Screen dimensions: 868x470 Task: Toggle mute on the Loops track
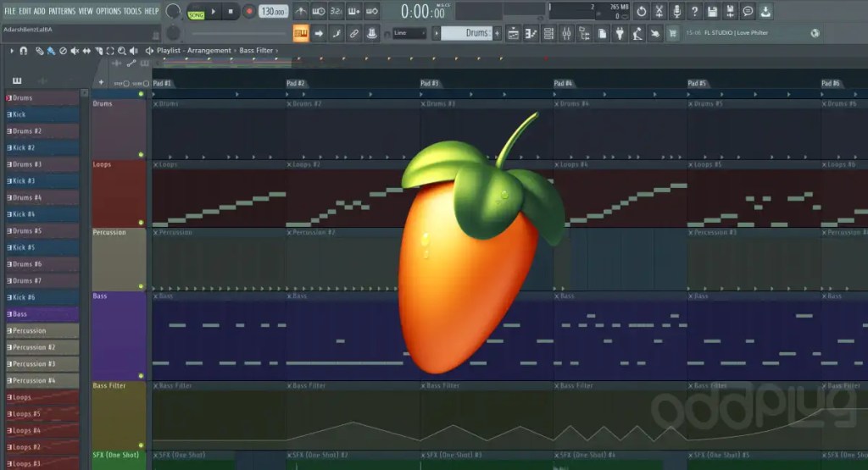tap(141, 223)
